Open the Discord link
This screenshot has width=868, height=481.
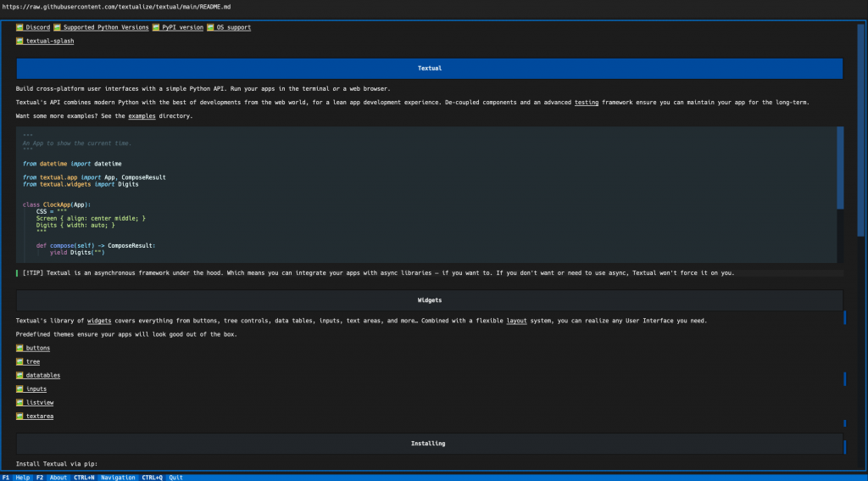(37, 27)
